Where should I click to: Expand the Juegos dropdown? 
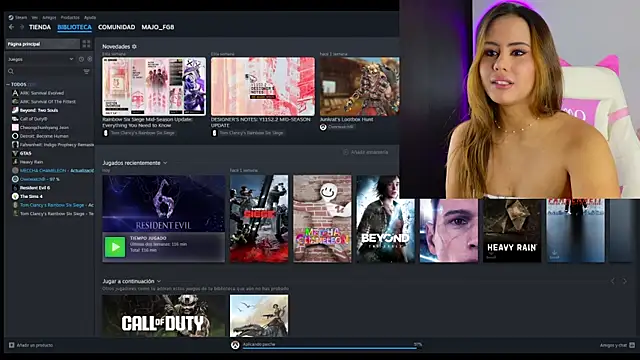71,59
